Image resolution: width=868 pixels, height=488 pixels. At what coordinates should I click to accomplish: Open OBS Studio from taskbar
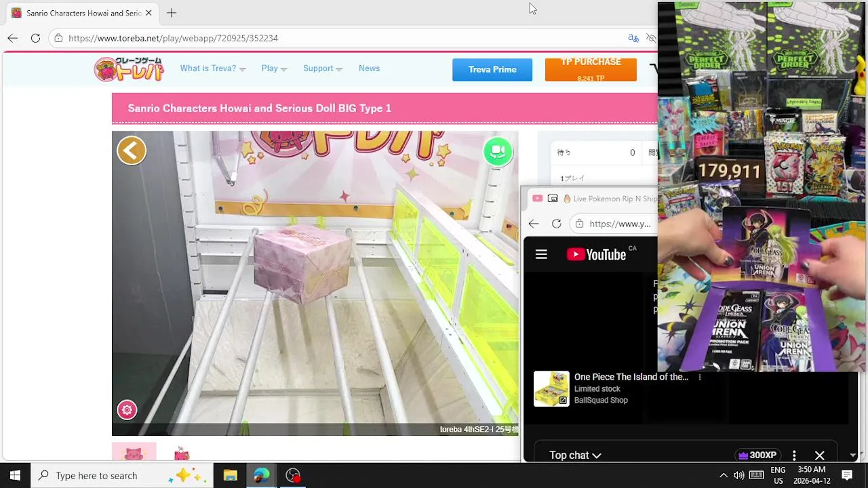click(x=293, y=475)
